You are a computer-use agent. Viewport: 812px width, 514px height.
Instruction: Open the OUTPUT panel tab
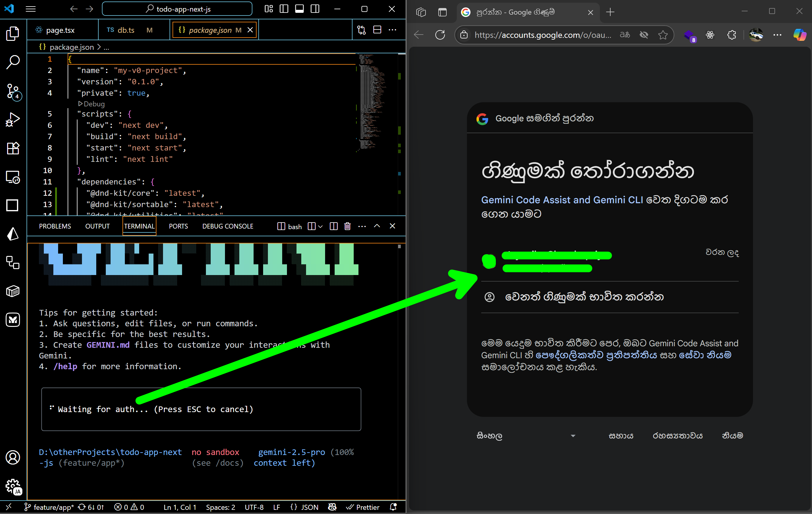pyautogui.click(x=97, y=226)
